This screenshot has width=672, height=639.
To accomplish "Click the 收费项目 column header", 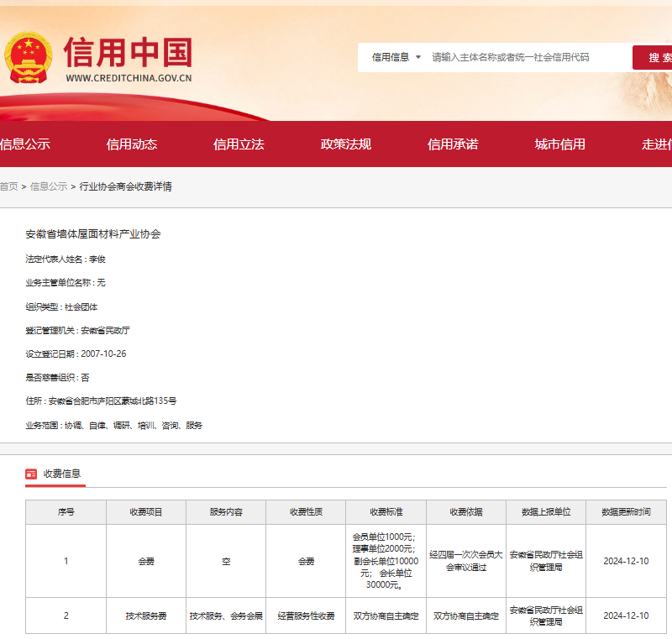I will pyautogui.click(x=146, y=512).
